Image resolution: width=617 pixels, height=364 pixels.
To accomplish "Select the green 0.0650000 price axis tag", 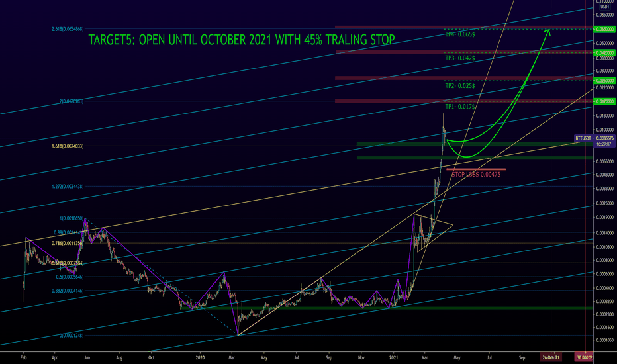I will click(x=605, y=30).
